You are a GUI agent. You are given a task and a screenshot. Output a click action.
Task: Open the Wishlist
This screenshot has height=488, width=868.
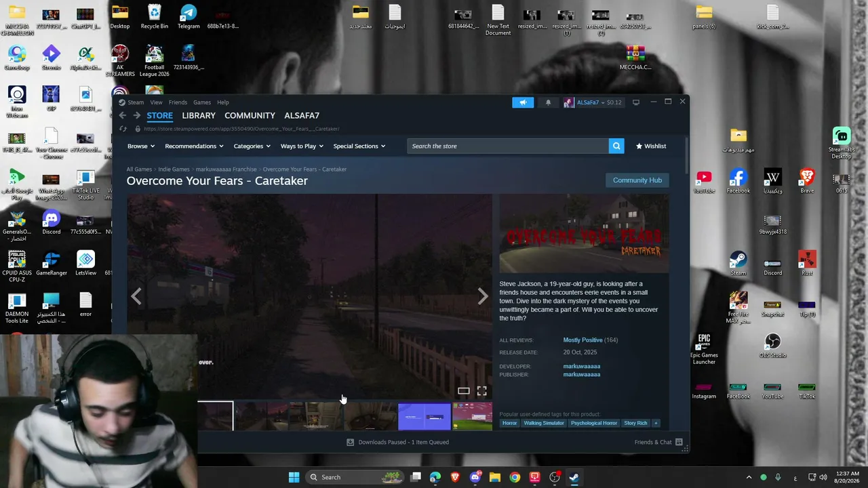pyautogui.click(x=651, y=146)
